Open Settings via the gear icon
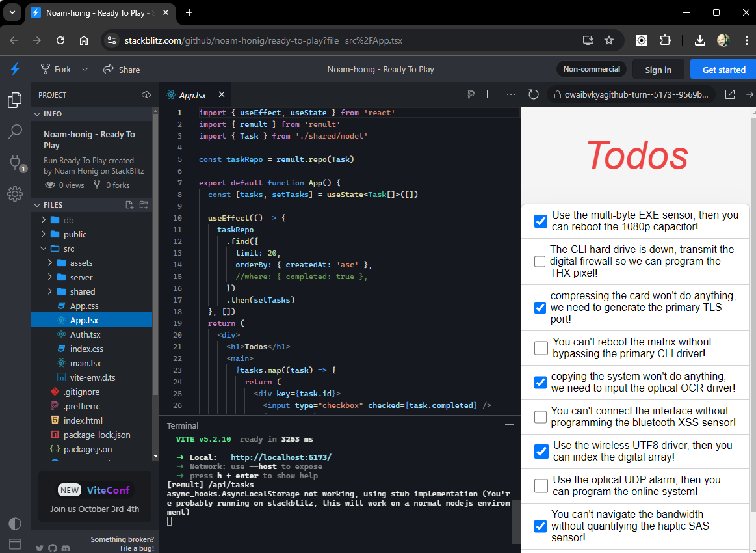Image resolution: width=756 pixels, height=553 pixels. [x=15, y=194]
